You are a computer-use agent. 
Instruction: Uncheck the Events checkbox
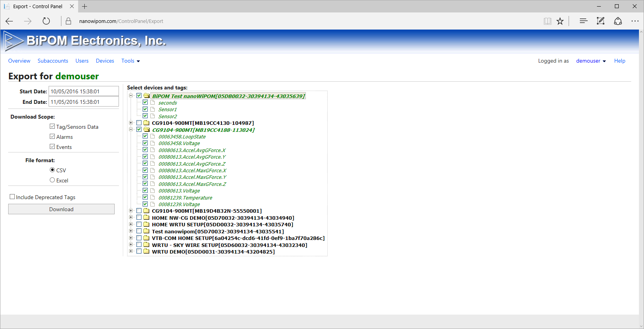(52, 147)
